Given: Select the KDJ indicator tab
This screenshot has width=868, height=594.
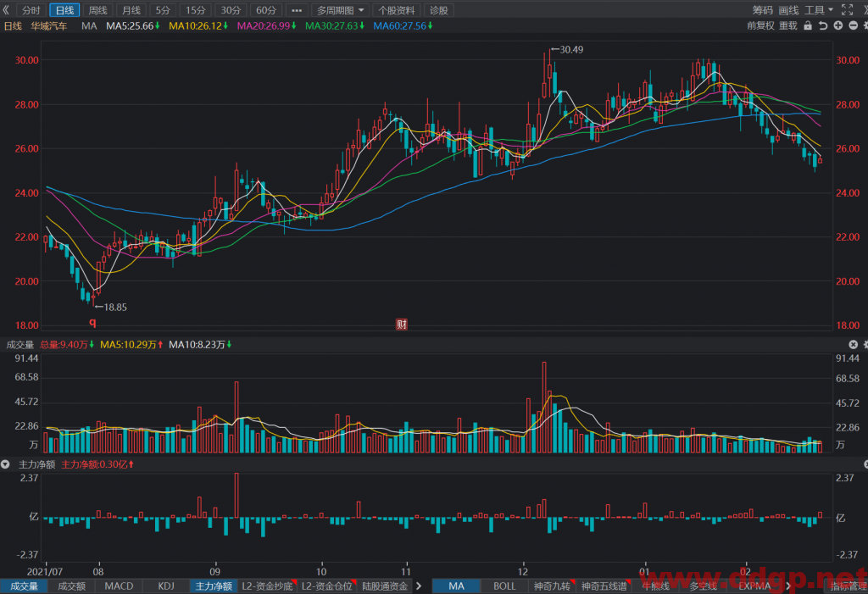Looking at the screenshot, I should coord(166,586).
